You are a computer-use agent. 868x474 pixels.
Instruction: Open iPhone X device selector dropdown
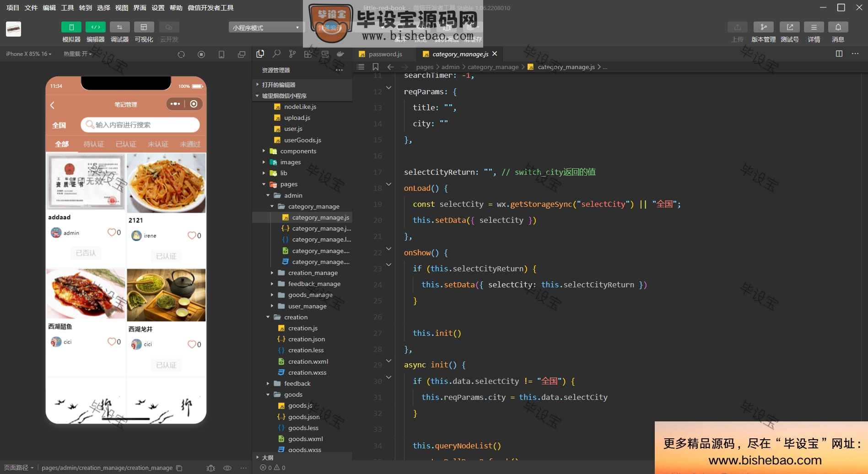[28, 54]
